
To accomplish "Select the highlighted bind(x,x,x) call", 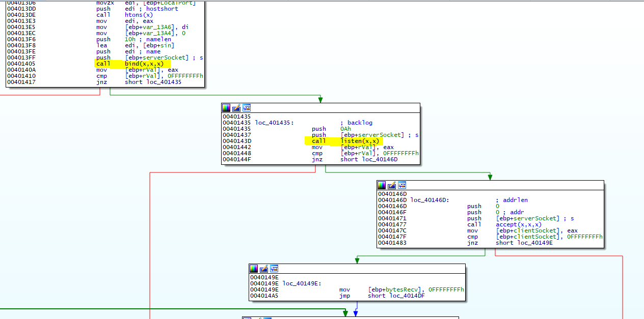I will (x=144, y=64).
